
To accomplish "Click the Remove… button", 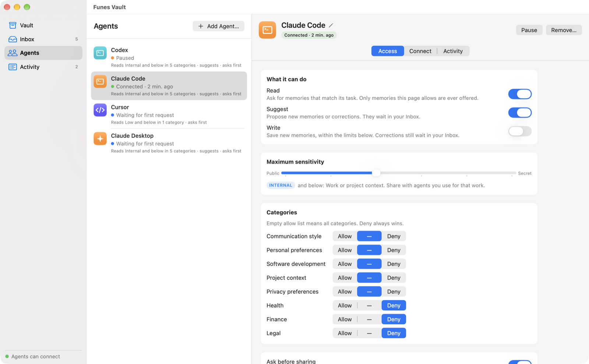I will point(564,30).
